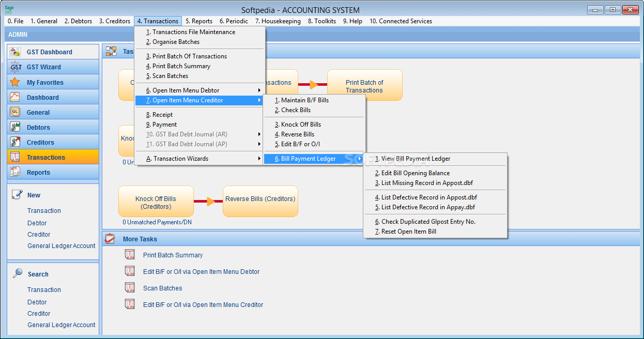Select Check Bills submenu entry
Viewport: 644px width, 339px height.
pyautogui.click(x=314, y=110)
